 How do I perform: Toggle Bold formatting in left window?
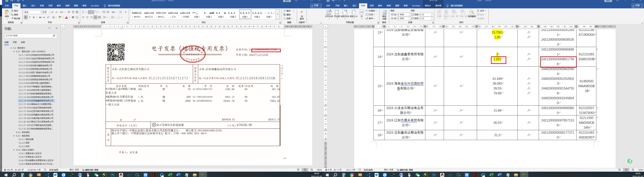click(x=25, y=18)
